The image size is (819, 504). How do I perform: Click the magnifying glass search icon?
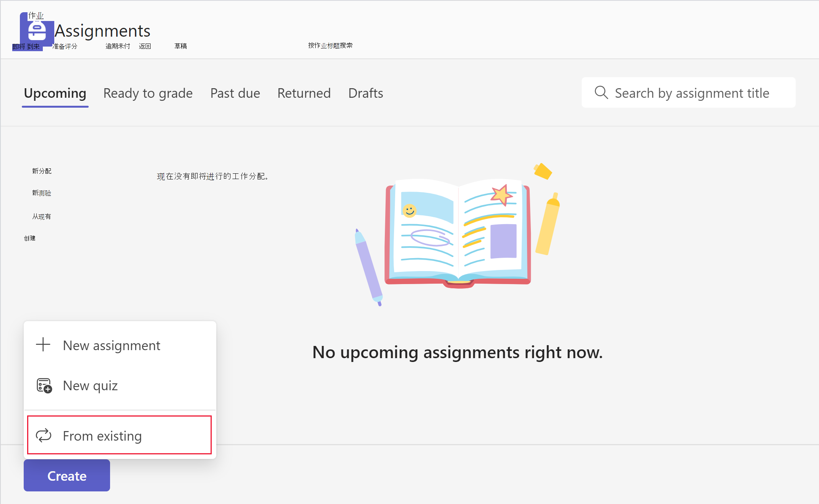[x=601, y=92]
